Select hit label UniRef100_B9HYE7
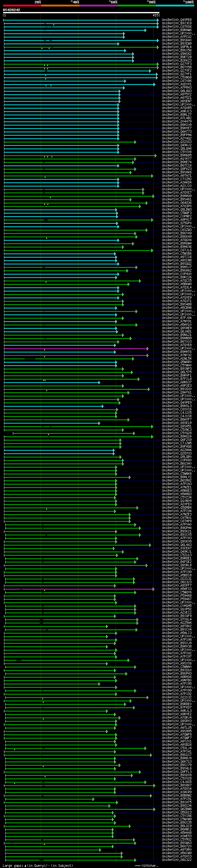 tap(177, 128)
